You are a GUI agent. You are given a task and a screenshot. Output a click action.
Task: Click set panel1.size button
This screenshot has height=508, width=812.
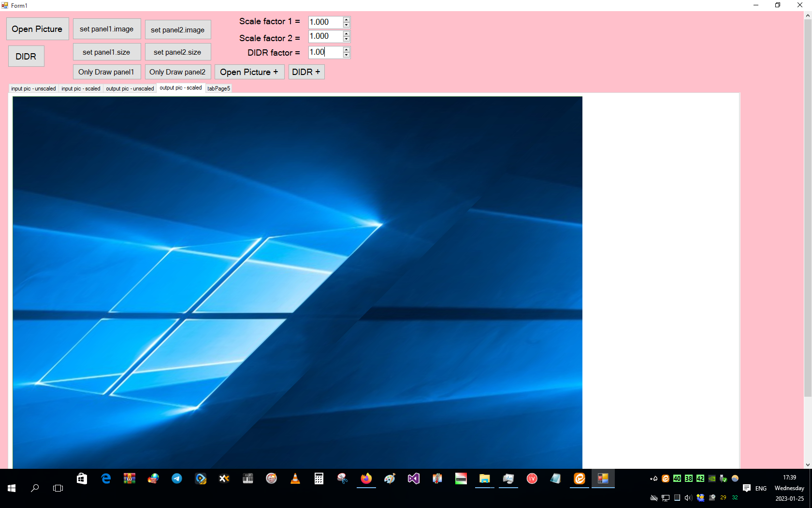(107, 52)
